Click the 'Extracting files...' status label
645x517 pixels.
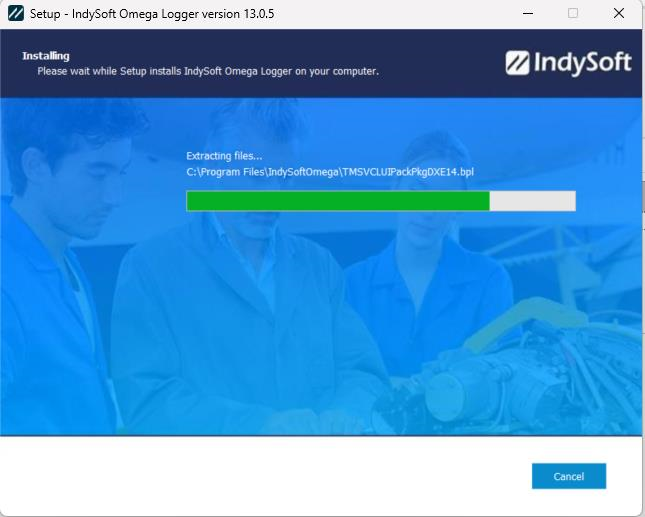point(224,156)
